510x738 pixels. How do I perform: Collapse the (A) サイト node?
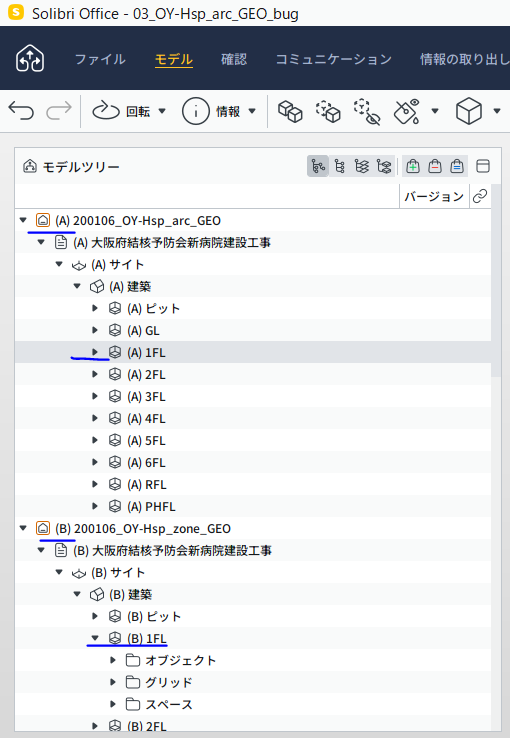59,264
